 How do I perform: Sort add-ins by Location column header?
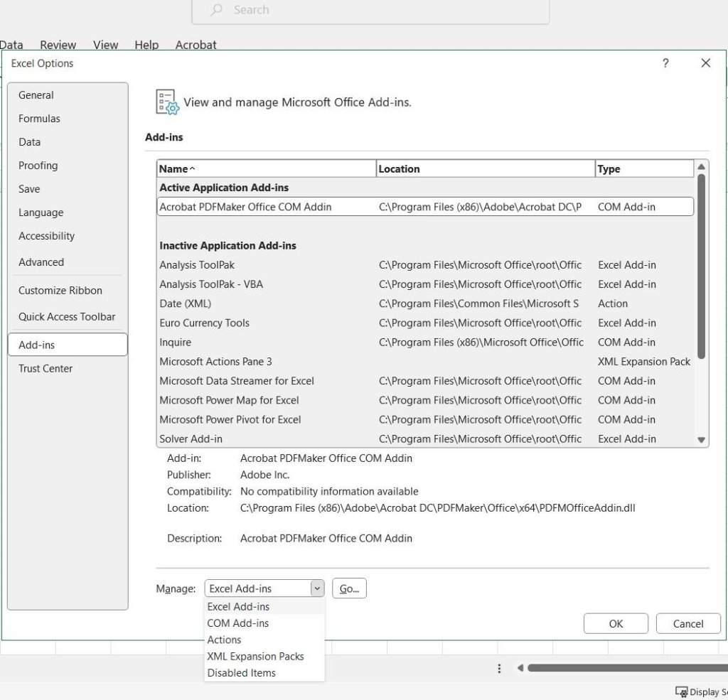coord(486,169)
